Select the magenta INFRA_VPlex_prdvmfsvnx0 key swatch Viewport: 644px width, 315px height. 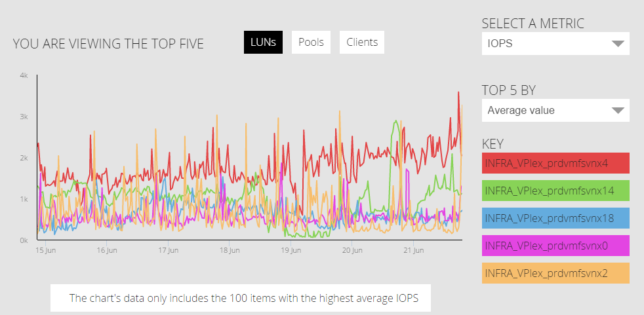555,246
